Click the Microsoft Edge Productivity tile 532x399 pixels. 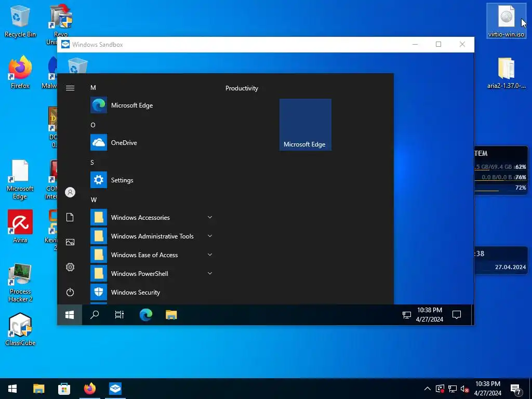pyautogui.click(x=305, y=125)
